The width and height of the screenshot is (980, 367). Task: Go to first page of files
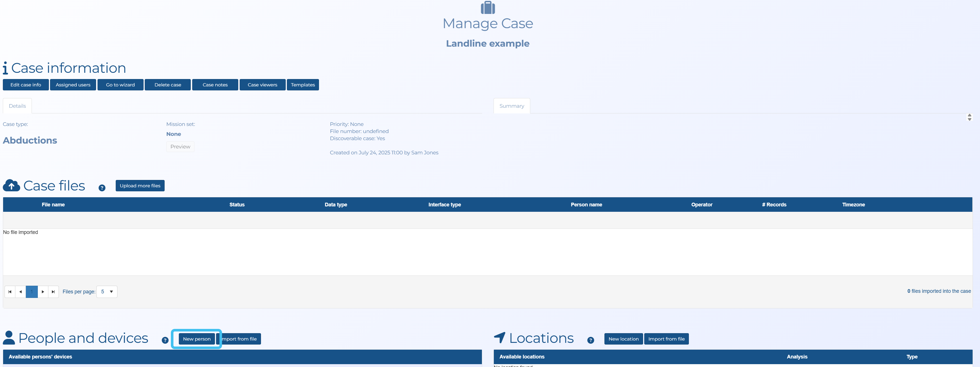click(10, 292)
